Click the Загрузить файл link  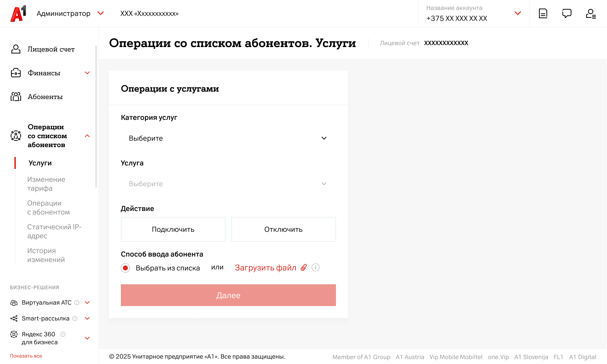(266, 268)
